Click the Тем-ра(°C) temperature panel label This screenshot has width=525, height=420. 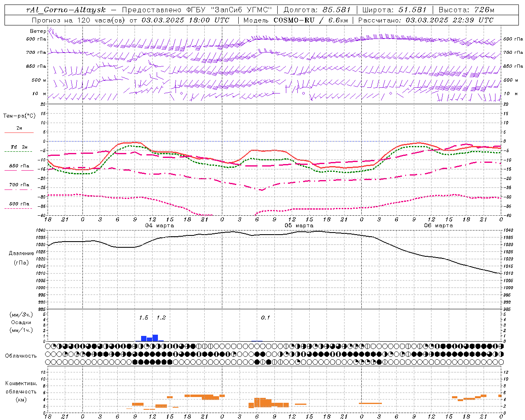(x=19, y=116)
